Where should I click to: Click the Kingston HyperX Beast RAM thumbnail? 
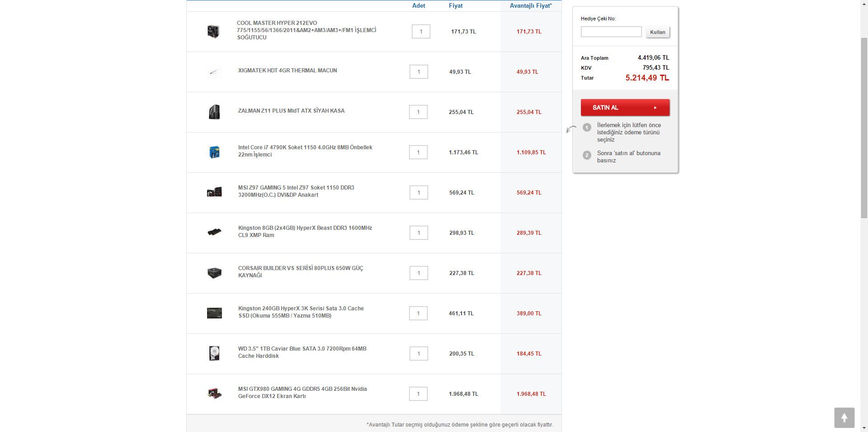tap(214, 233)
